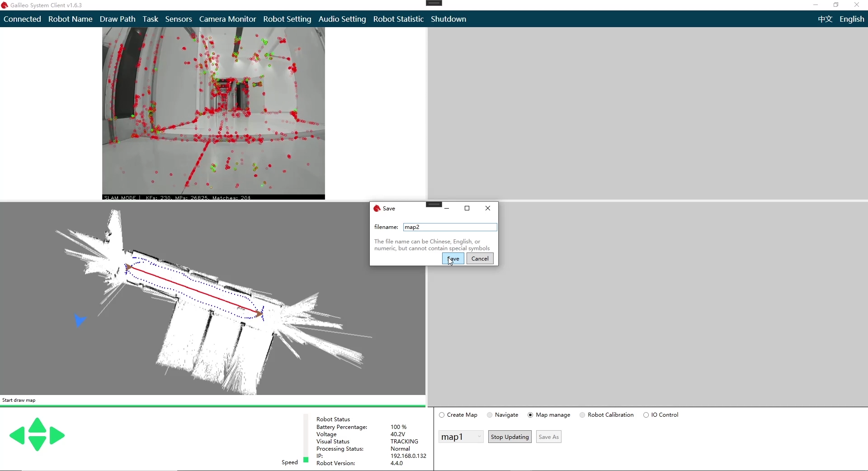Click Save button in dialog
868x471 pixels.
pos(453,259)
